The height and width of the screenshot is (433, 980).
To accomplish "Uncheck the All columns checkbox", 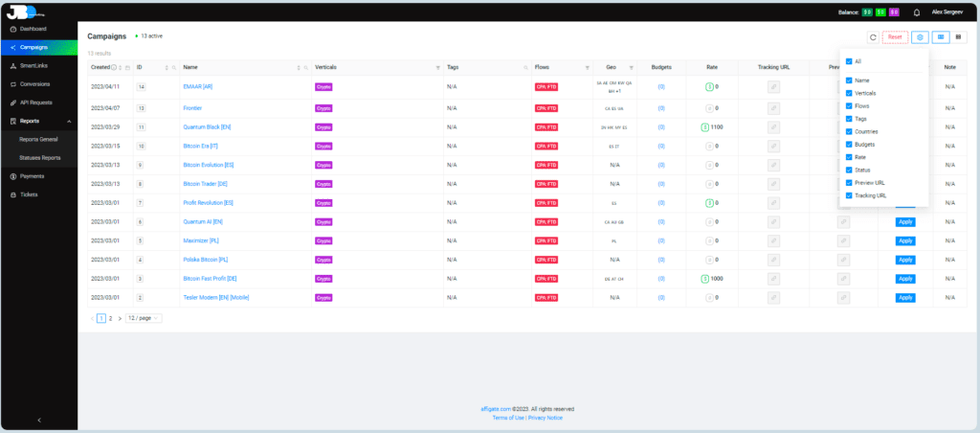I will point(849,61).
